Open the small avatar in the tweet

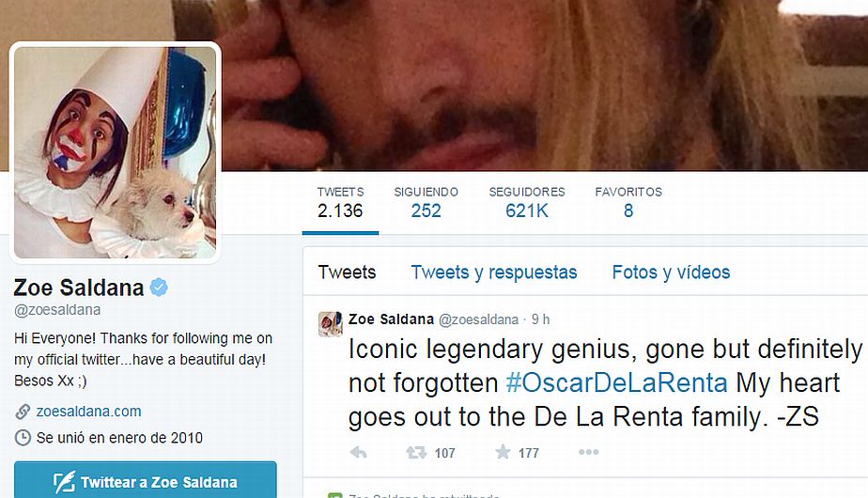pyautogui.click(x=331, y=324)
